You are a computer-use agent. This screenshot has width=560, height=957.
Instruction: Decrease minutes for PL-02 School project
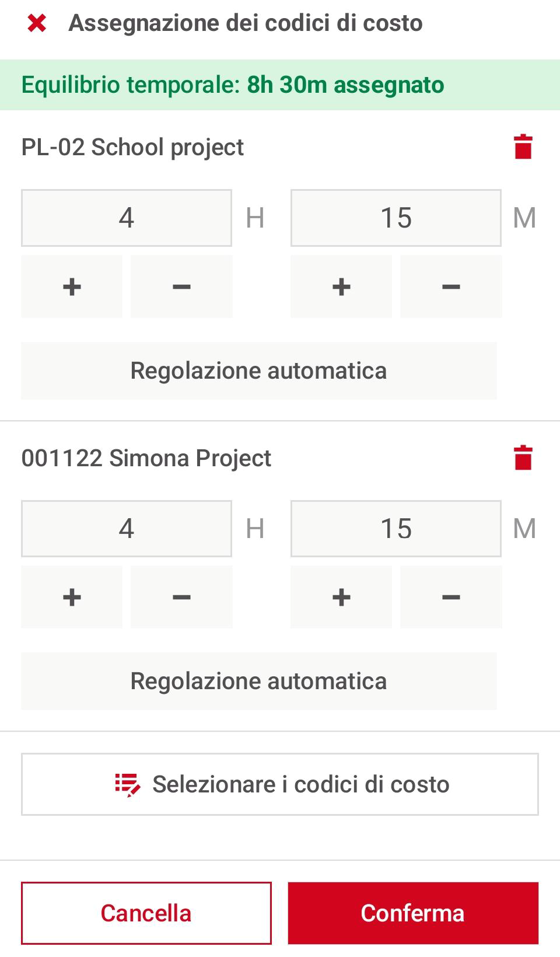[451, 287]
